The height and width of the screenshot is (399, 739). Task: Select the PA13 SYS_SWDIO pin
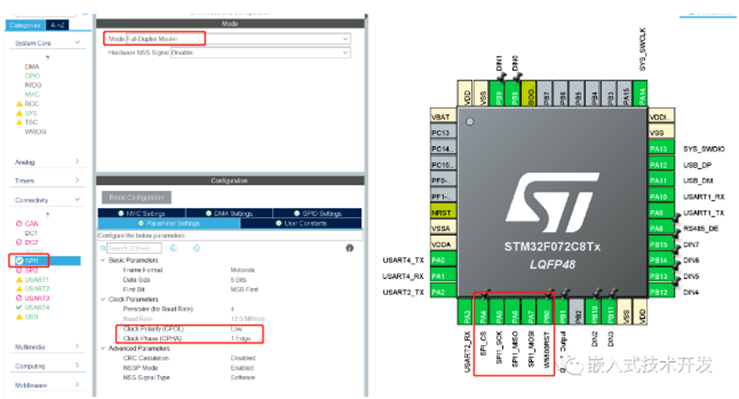661,149
